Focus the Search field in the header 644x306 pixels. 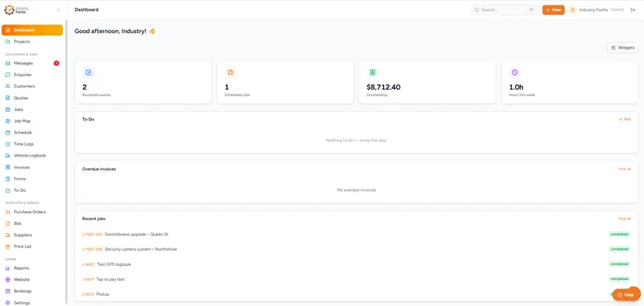tap(505, 10)
